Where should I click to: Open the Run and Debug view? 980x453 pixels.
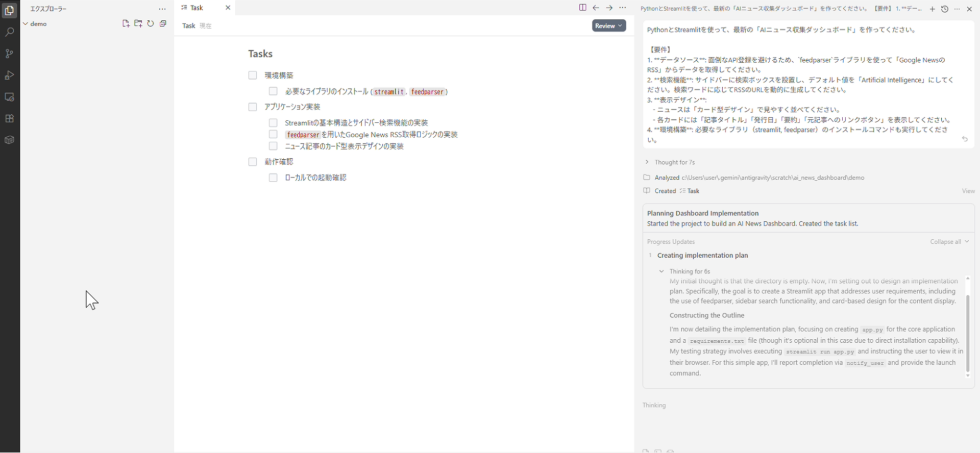pos(9,75)
